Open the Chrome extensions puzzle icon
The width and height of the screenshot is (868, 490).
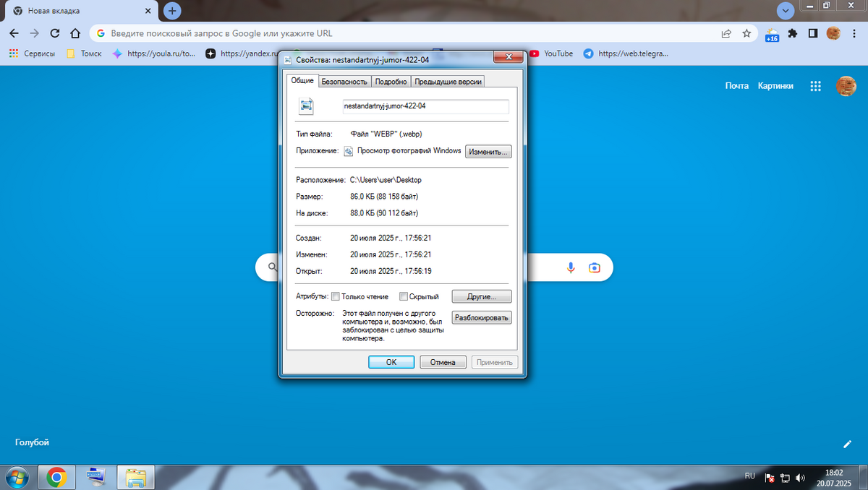pos(793,33)
